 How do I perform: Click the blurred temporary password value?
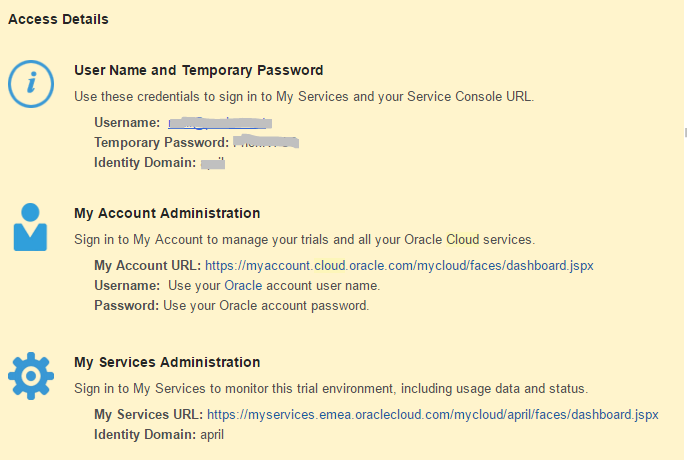[x=266, y=142]
